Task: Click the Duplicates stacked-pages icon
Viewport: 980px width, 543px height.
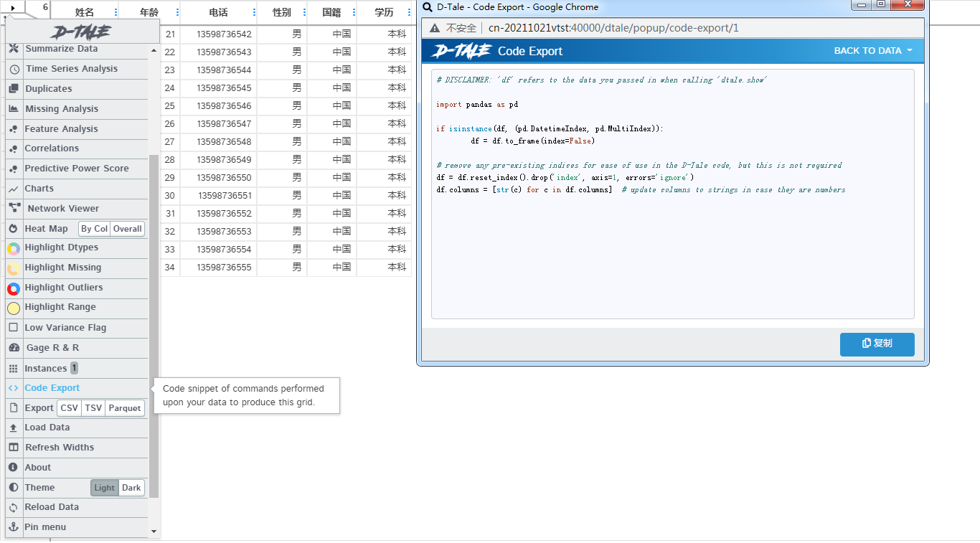Action: (14, 89)
